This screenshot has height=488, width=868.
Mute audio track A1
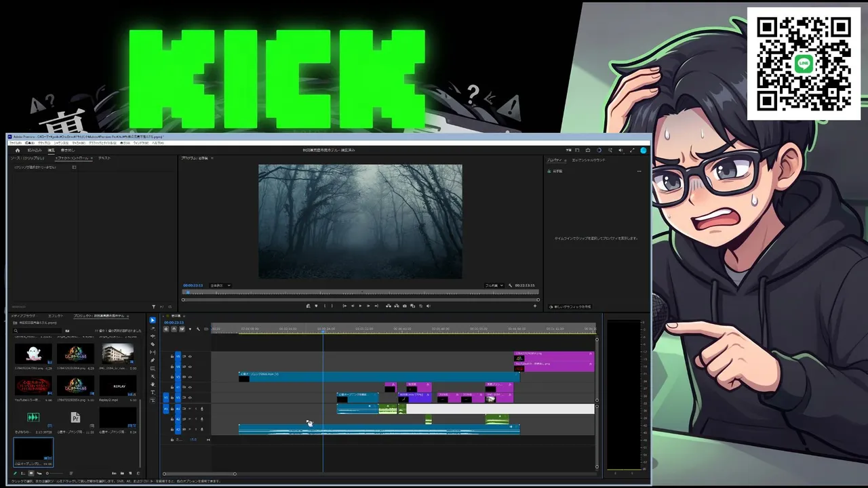click(x=190, y=409)
